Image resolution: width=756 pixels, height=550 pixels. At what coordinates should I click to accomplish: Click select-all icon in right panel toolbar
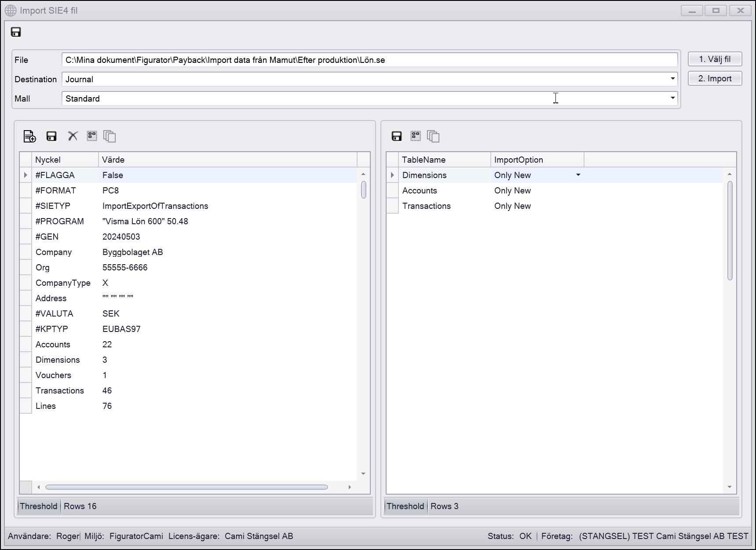coord(416,136)
